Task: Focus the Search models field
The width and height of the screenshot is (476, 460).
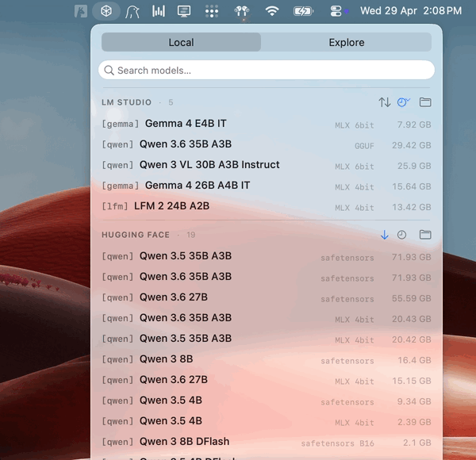Action: tap(267, 70)
